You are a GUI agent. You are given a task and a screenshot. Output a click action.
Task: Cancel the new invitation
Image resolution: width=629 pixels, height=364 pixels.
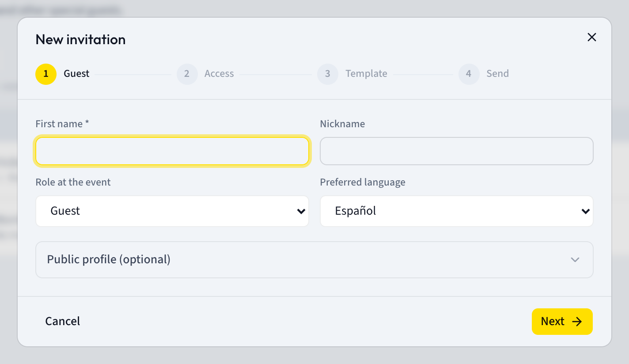tap(63, 321)
